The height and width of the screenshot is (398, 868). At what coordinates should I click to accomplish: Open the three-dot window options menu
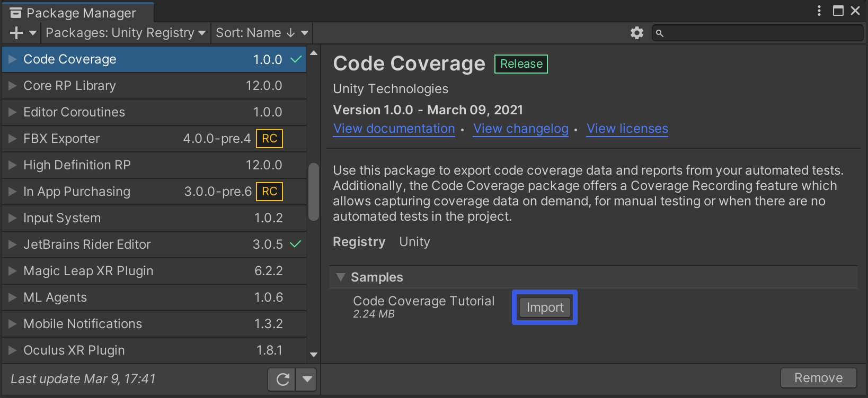point(819,11)
